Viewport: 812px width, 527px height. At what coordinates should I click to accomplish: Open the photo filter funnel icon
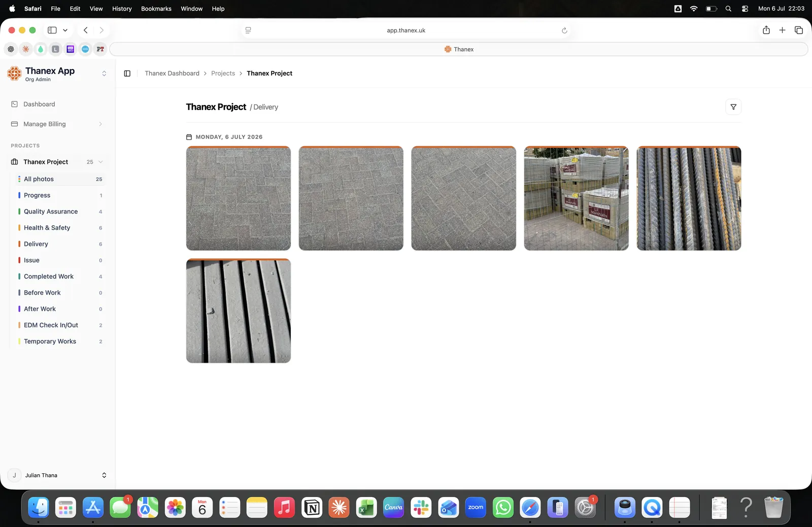733,107
